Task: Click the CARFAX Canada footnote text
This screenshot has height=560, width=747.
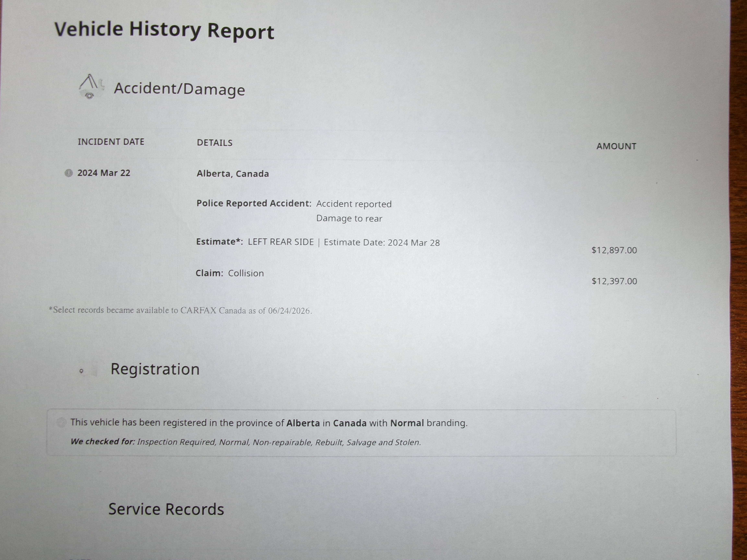Action: tap(180, 310)
